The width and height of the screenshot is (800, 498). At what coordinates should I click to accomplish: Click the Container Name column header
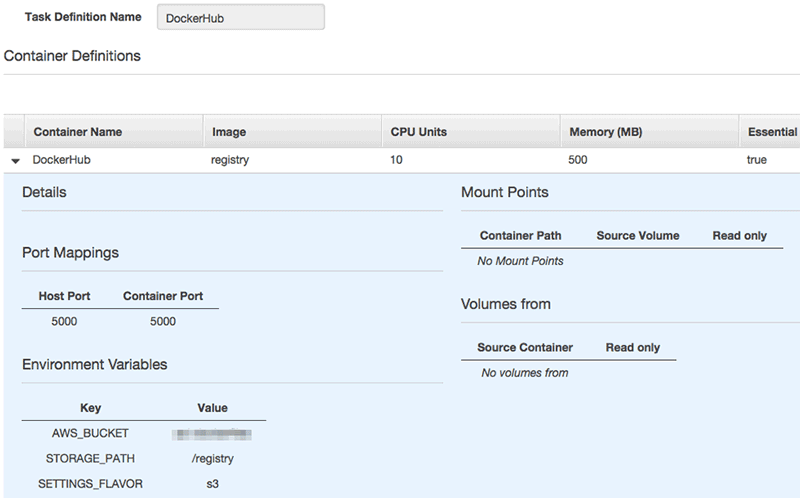(x=78, y=132)
